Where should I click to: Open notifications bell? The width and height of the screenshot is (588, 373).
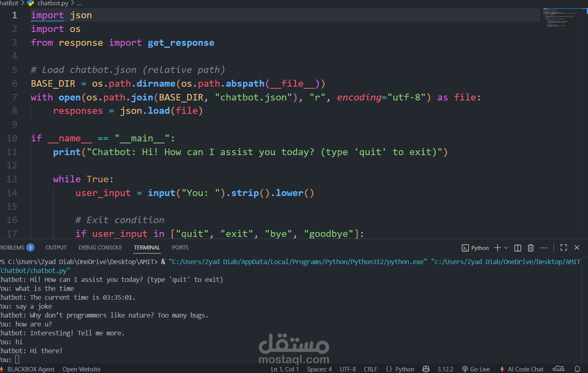click(x=577, y=369)
